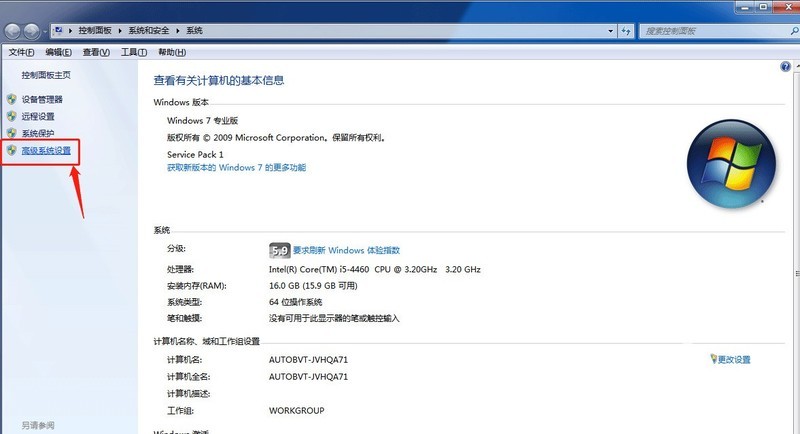Click the shield icon beside 设备管理器
Image resolution: width=800 pixels, height=434 pixels.
(12, 100)
